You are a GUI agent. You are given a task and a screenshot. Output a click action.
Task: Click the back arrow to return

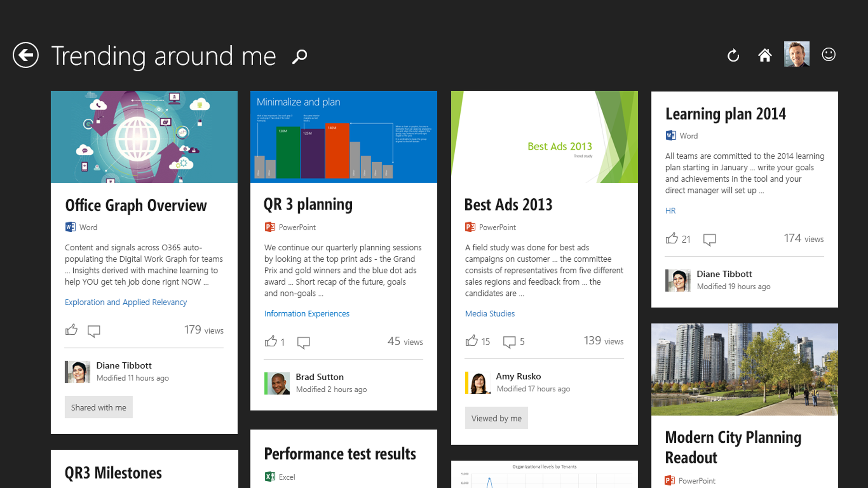coord(25,55)
